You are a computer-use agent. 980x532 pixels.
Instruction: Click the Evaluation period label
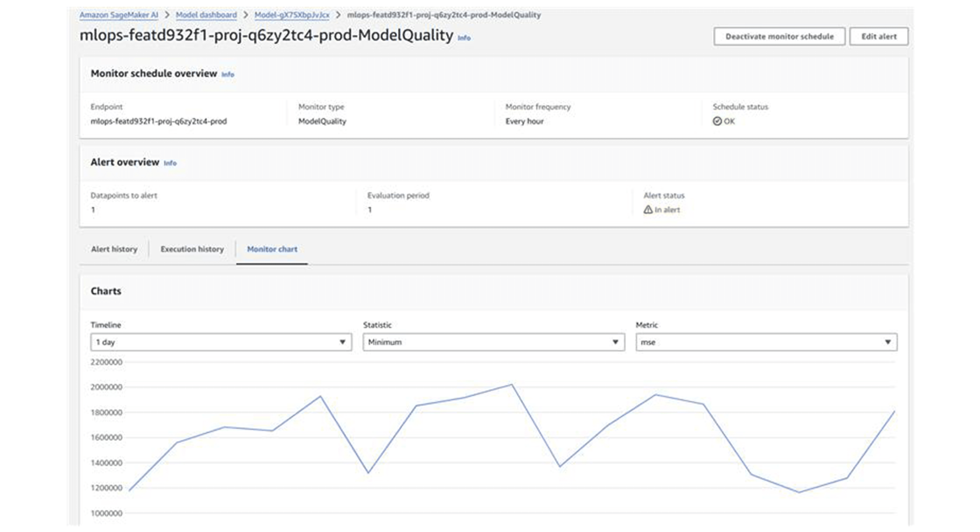pyautogui.click(x=398, y=196)
